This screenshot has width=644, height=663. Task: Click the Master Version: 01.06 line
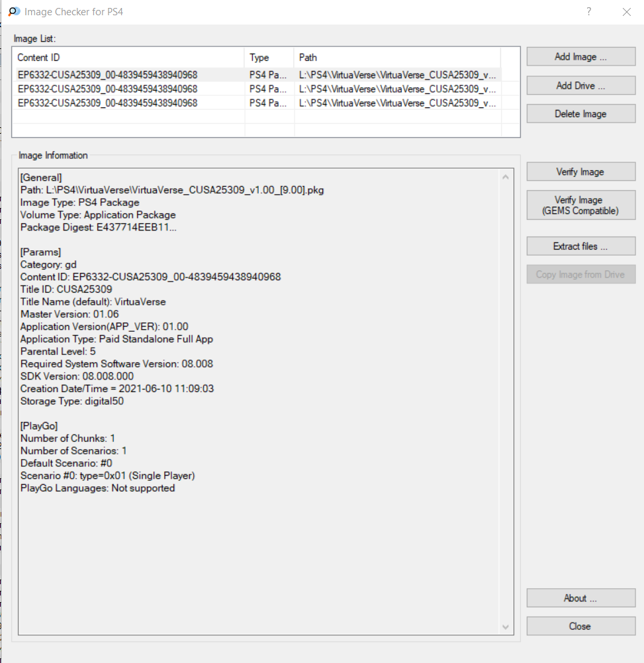pyautogui.click(x=69, y=314)
